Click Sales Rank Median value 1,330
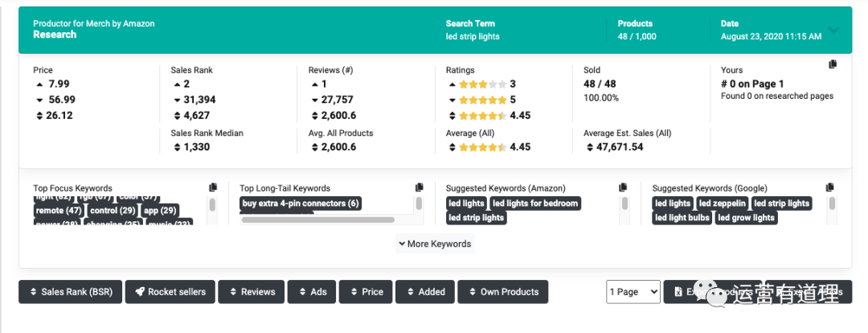Screen dimensions: 868x333 tap(197, 147)
